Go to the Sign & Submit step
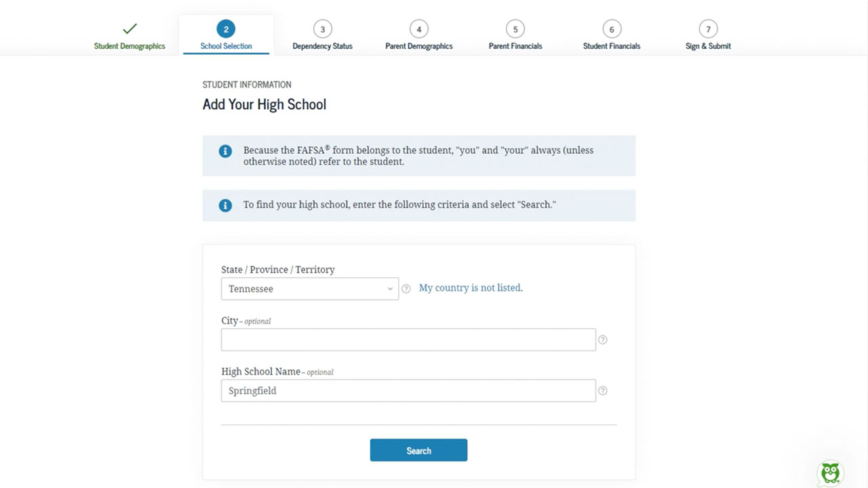The width and height of the screenshot is (868, 488). click(x=707, y=34)
